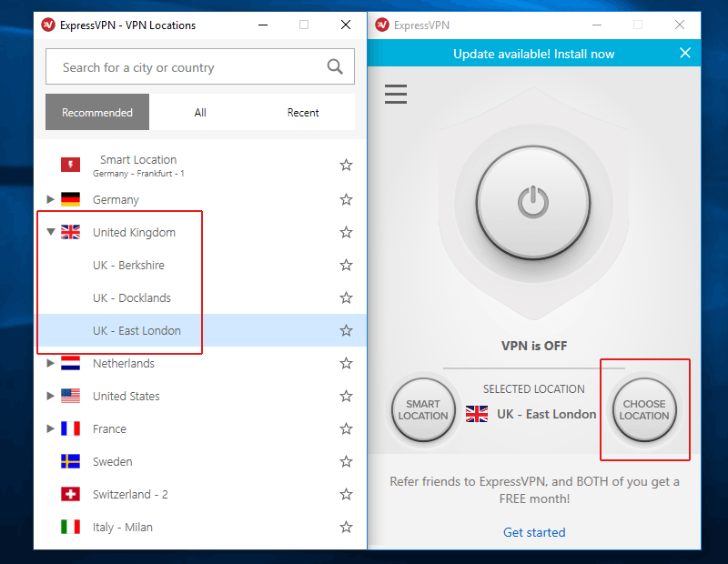Switch to the All locations tab
The image size is (728, 564).
click(x=200, y=112)
